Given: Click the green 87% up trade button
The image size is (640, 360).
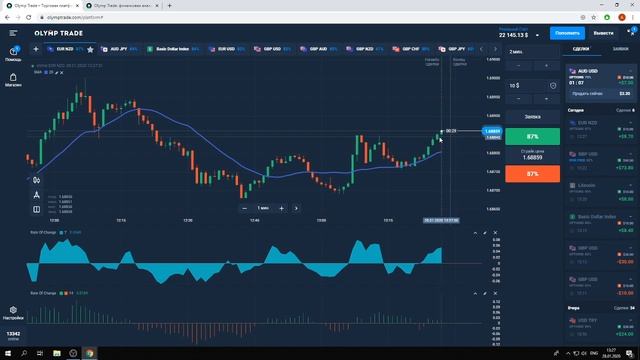Looking at the screenshot, I should pyautogui.click(x=533, y=137).
